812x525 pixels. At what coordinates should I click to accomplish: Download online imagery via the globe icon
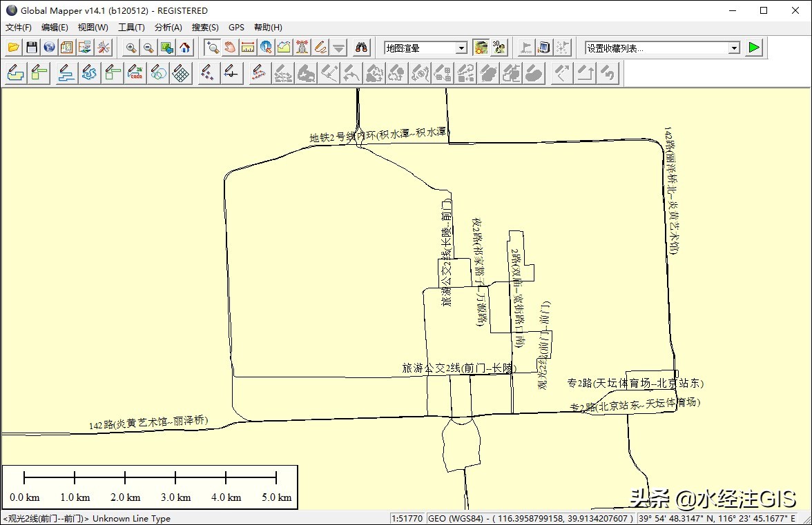48,47
